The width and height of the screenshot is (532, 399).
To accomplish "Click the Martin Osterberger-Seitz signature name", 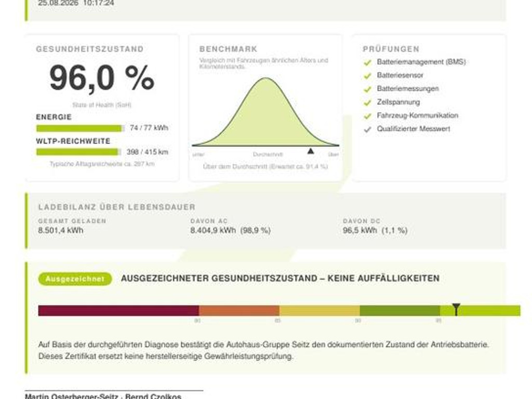I will (71, 396).
